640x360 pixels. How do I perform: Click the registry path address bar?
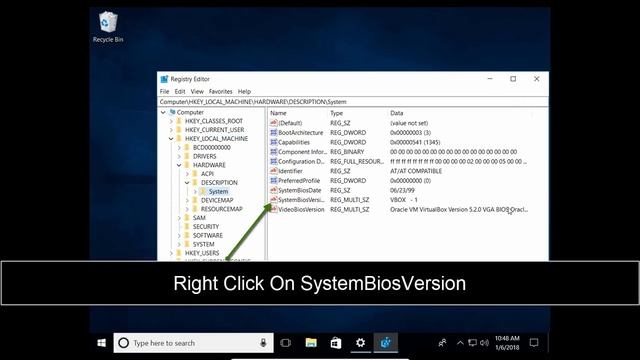pyautogui.click(x=353, y=102)
